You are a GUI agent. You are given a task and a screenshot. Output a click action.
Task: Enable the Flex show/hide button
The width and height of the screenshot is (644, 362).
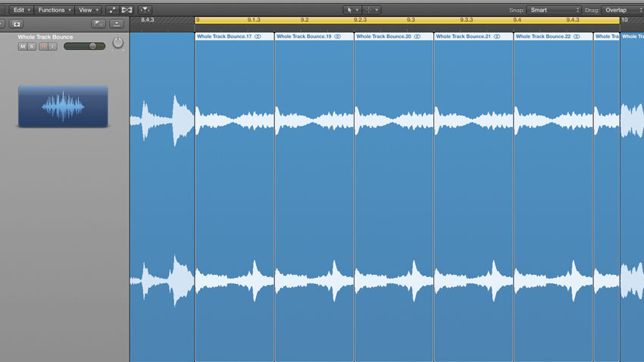pyautogui.click(x=127, y=10)
